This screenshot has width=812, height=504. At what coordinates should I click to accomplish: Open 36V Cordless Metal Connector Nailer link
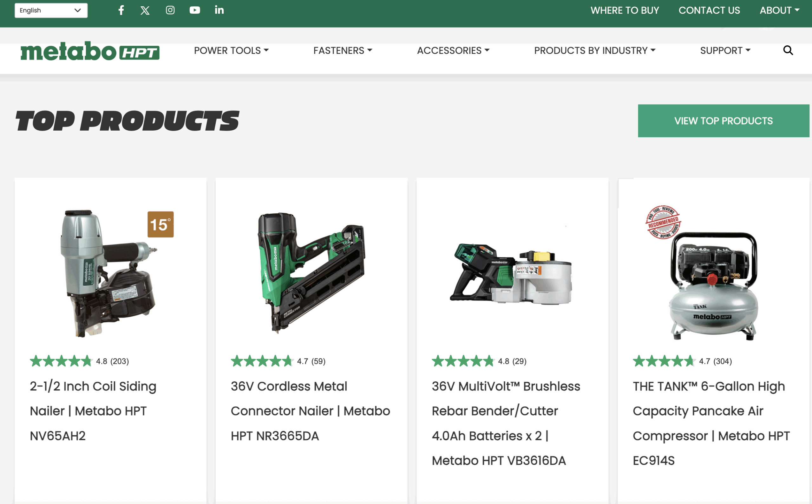point(310,411)
